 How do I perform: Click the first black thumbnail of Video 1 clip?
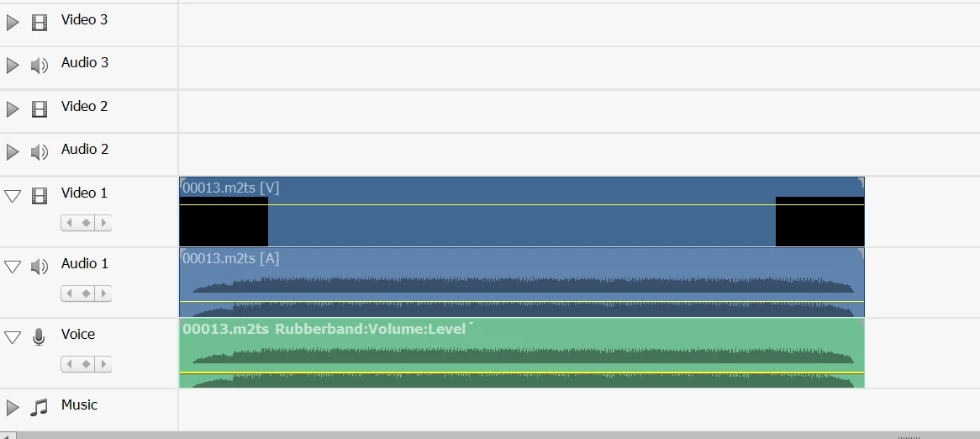click(x=224, y=221)
